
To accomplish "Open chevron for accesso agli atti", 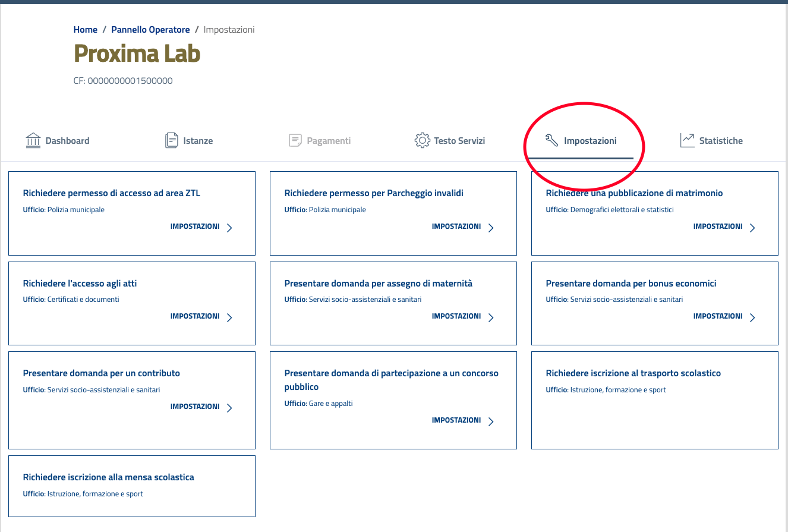I will pyautogui.click(x=229, y=317).
